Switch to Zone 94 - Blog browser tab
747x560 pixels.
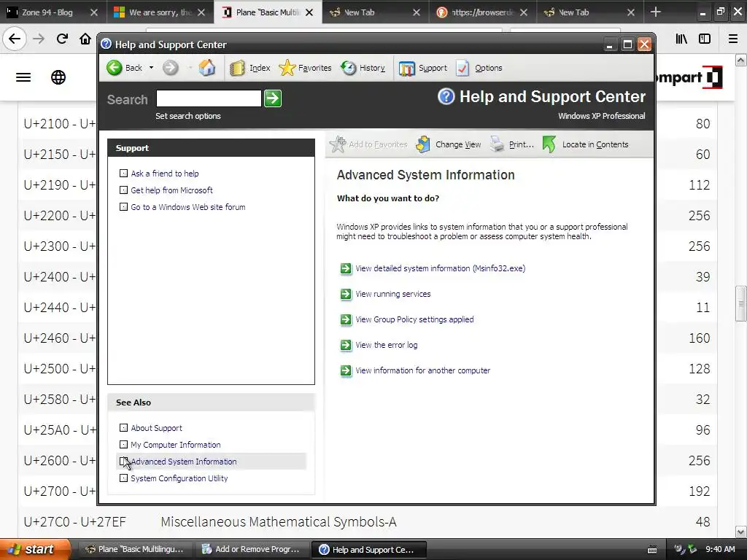pyautogui.click(x=47, y=12)
